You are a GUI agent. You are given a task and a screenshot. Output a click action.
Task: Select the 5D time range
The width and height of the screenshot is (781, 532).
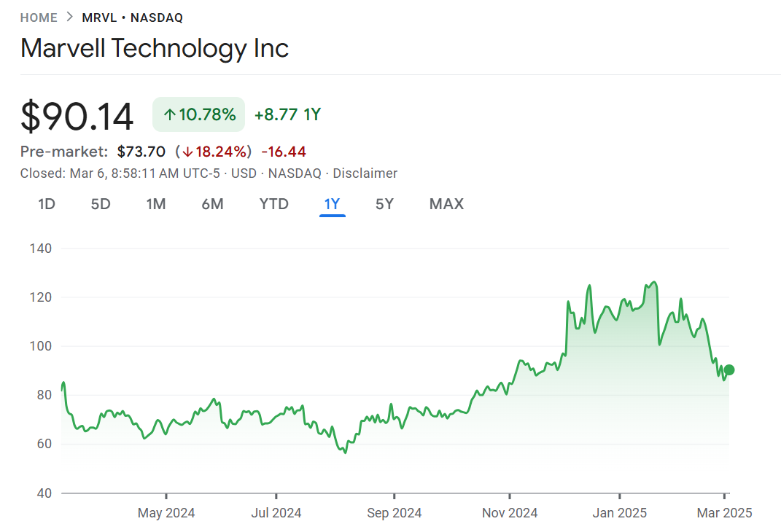(101, 204)
